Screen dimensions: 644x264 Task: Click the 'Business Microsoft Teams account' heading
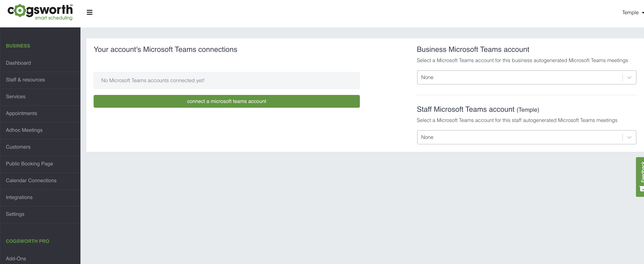tap(473, 49)
